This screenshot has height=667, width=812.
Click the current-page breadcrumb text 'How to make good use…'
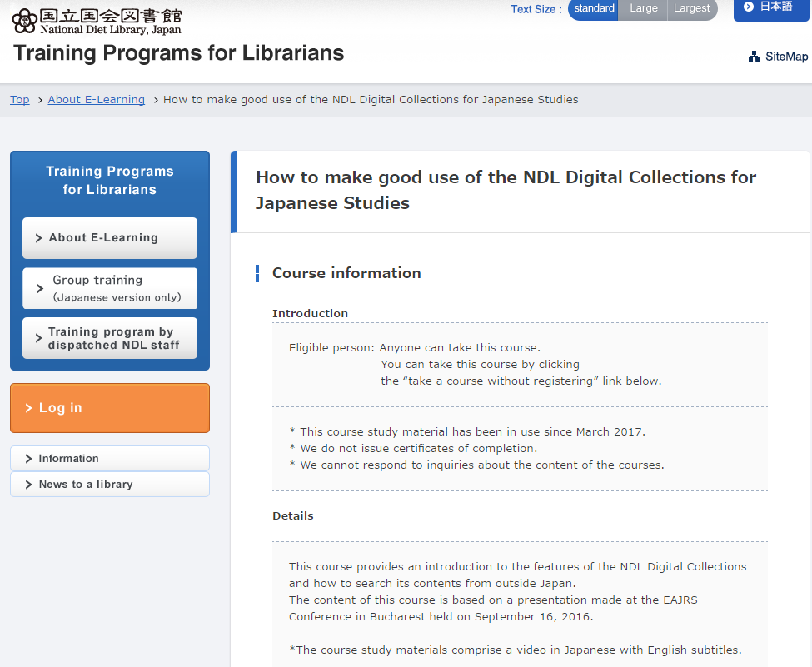(371, 99)
